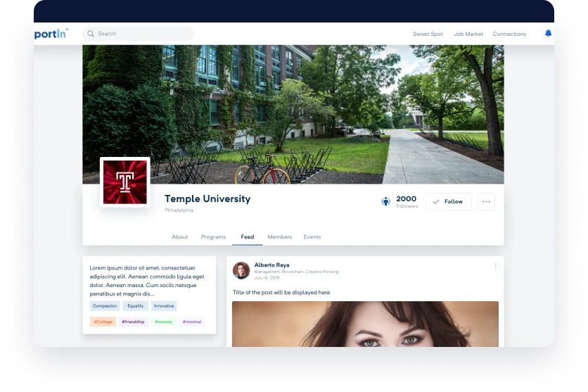
Task: Click the portIn logo
Action: 51,34
